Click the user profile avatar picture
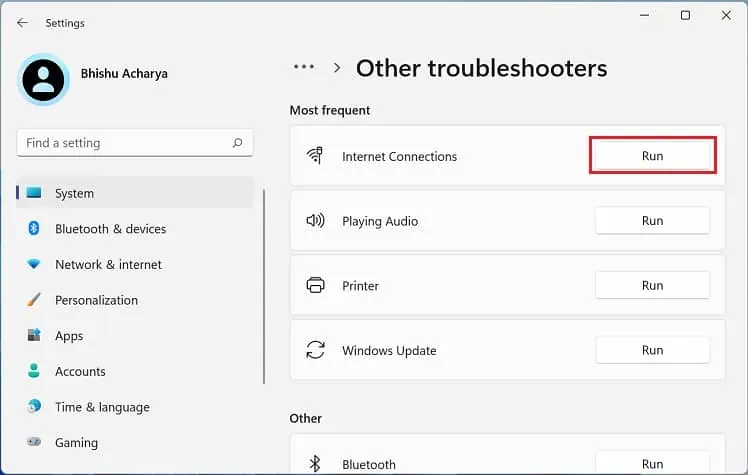This screenshot has height=475, width=748. [43, 80]
